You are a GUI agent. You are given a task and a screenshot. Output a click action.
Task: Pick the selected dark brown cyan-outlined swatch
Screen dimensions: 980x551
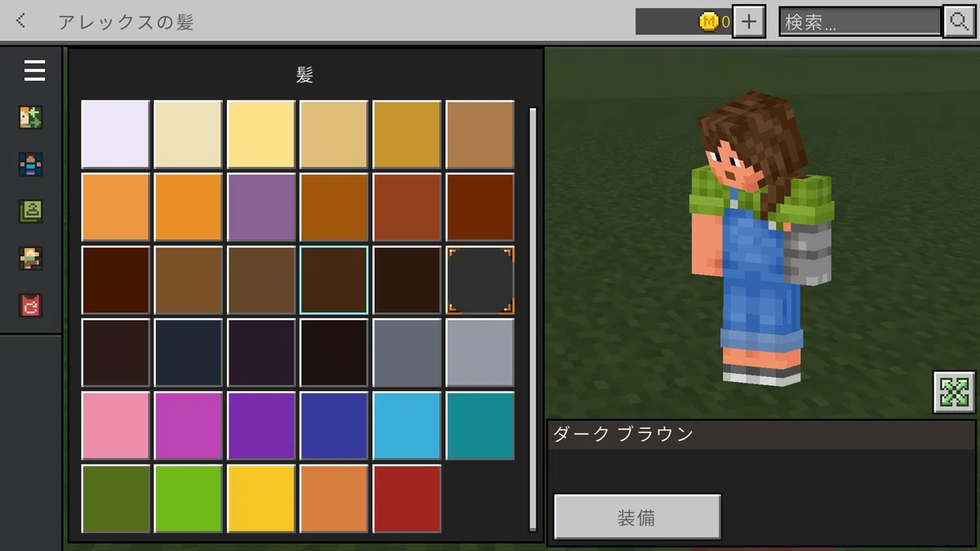pos(334,280)
